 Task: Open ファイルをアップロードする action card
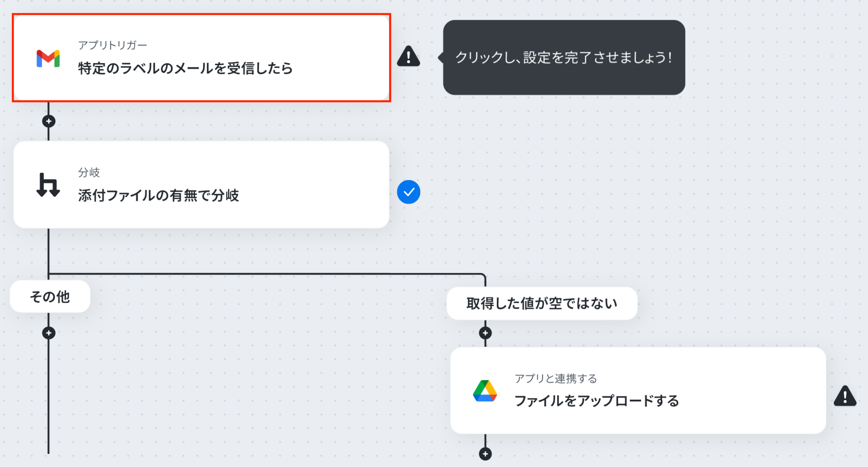click(638, 390)
